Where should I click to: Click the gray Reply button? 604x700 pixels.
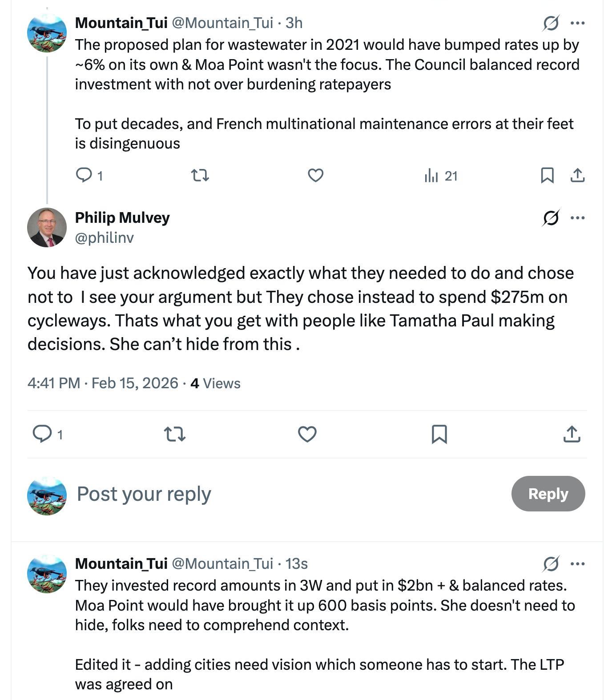(x=548, y=494)
